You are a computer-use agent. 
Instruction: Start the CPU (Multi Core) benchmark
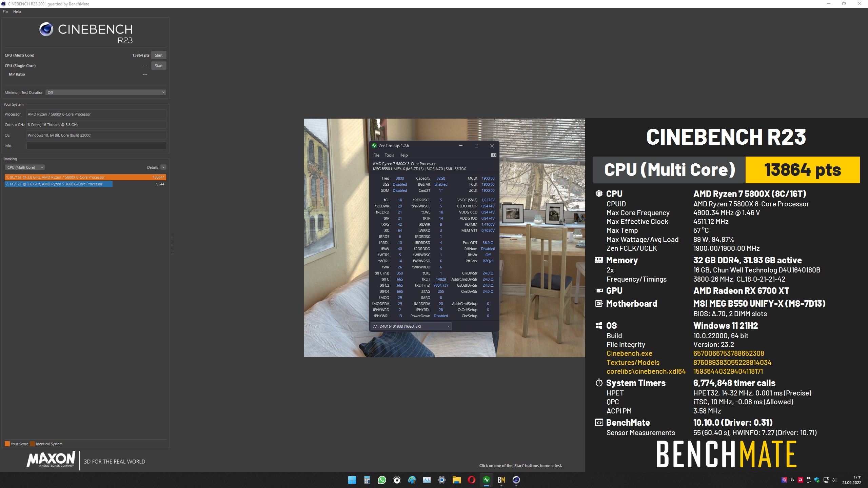[x=159, y=55]
